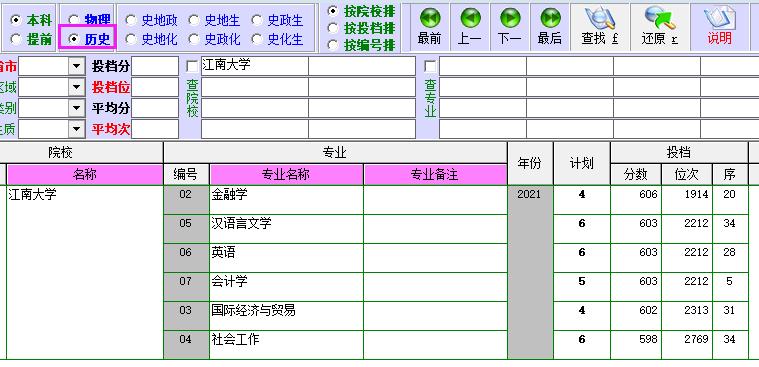
Task: Click the 序 column header
Action: 729,175
